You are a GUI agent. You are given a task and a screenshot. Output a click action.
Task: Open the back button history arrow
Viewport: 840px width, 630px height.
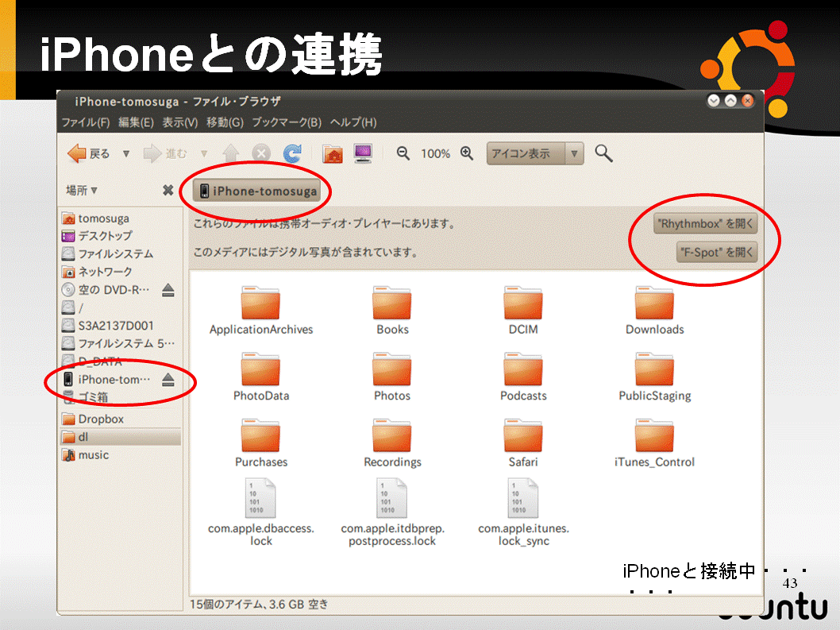point(125,153)
